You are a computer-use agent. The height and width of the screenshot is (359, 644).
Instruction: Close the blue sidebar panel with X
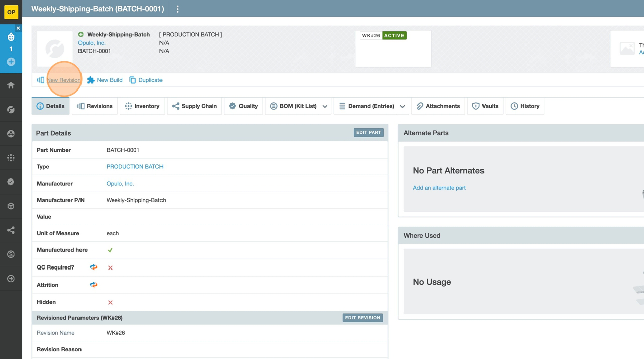(18, 28)
